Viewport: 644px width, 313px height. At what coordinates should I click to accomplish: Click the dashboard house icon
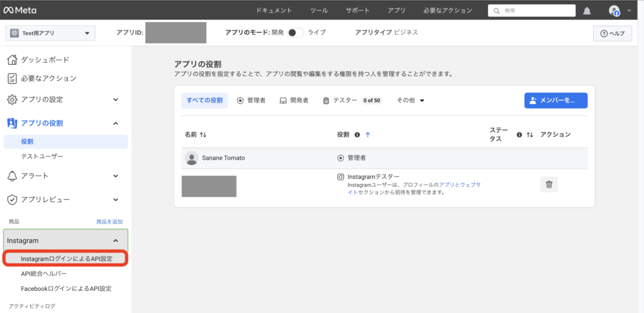click(13, 60)
